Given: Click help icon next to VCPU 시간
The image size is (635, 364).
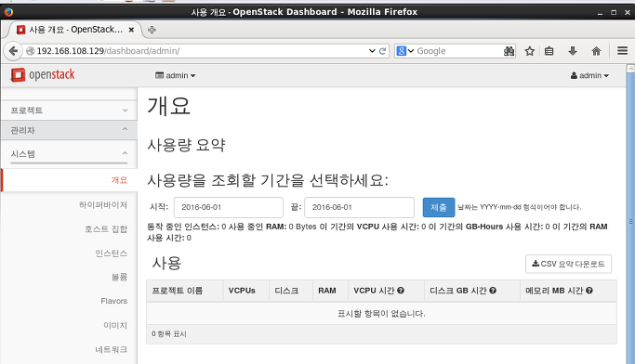Looking at the screenshot, I should [401, 291].
